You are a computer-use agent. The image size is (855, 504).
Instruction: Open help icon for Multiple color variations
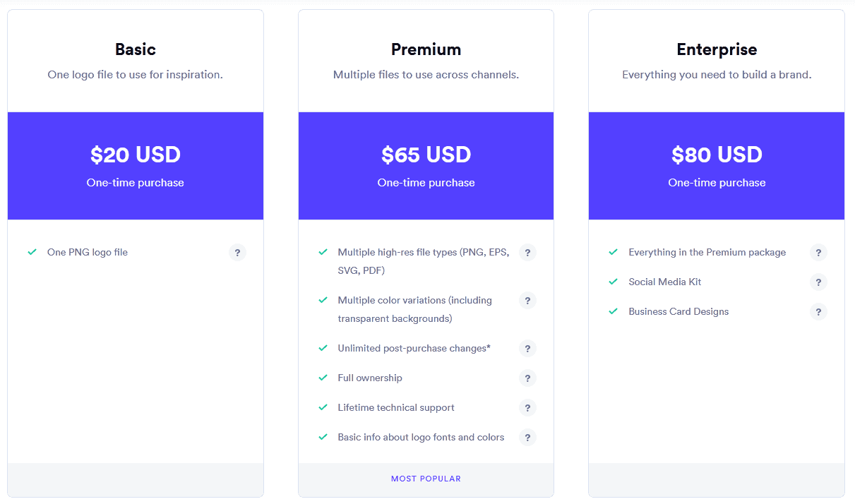527,300
